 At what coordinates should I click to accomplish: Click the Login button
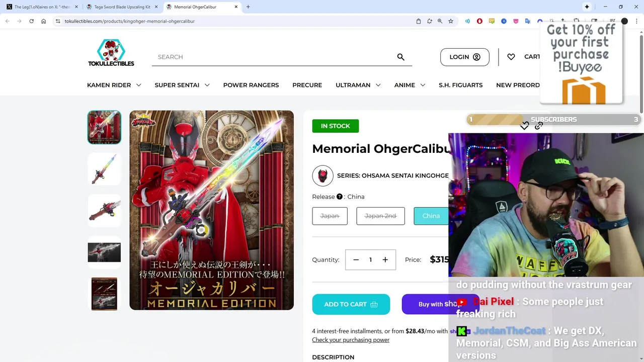point(464,57)
